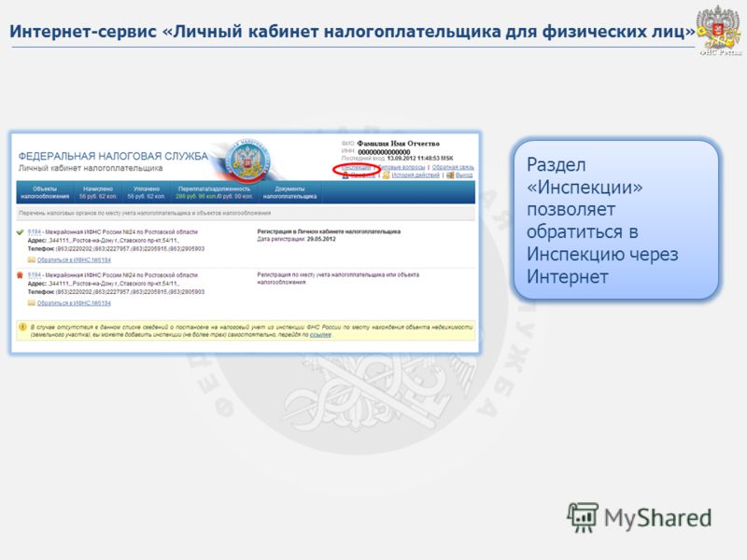Click the envelope icon in the red-seal inspection row
The image size is (747, 560).
tap(32, 302)
